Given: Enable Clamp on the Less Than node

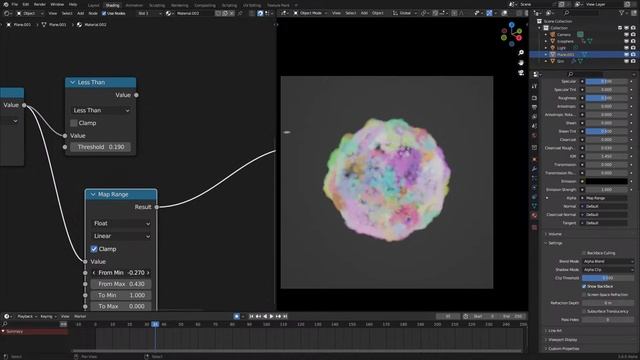Looking at the screenshot, I should pos(74,123).
